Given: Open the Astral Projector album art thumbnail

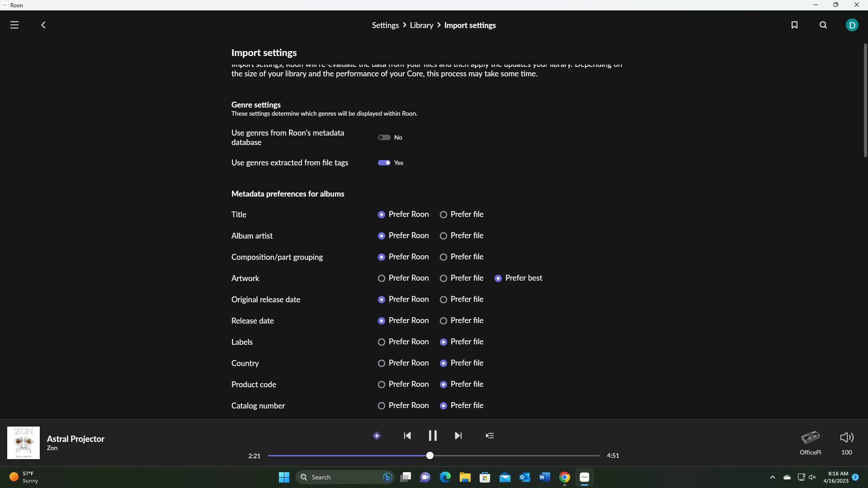Looking at the screenshot, I should point(24,443).
